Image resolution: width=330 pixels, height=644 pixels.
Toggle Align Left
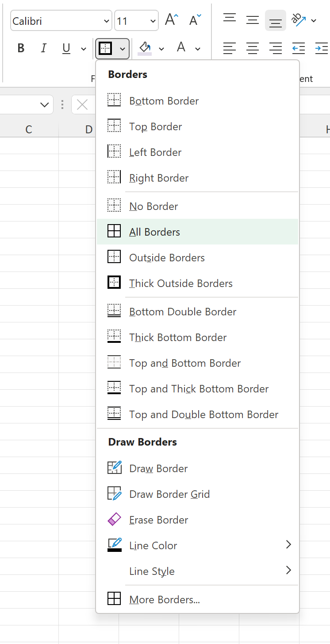tap(230, 48)
